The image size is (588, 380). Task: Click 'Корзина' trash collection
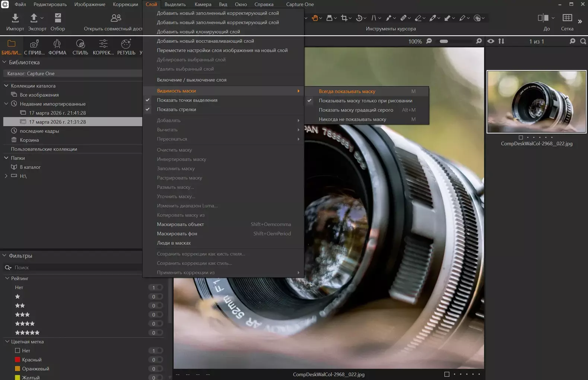(29, 140)
